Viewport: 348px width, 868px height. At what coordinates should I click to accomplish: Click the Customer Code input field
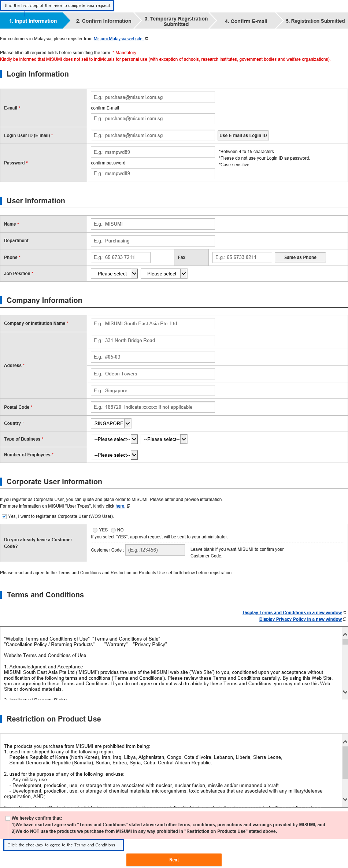click(x=155, y=550)
